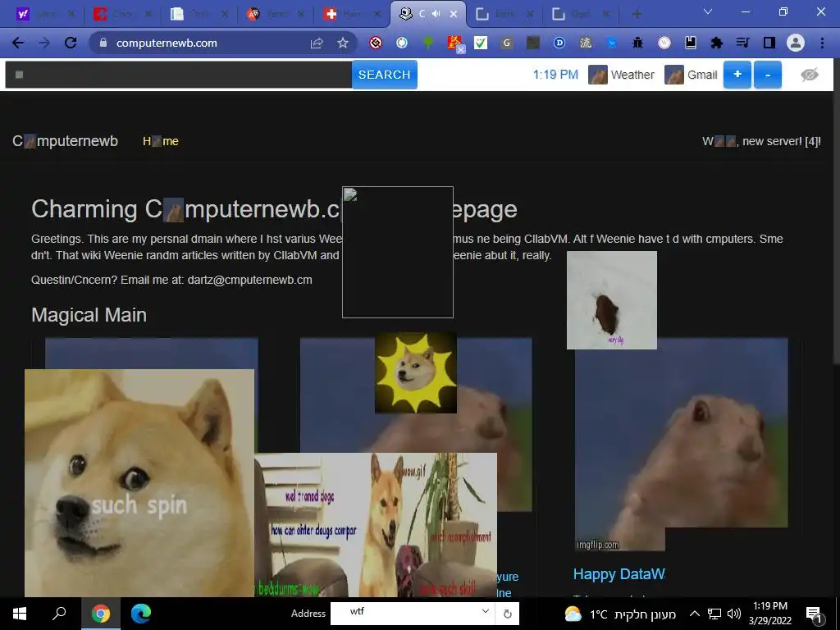Click the Computernewb site title link

pyautogui.click(x=66, y=141)
